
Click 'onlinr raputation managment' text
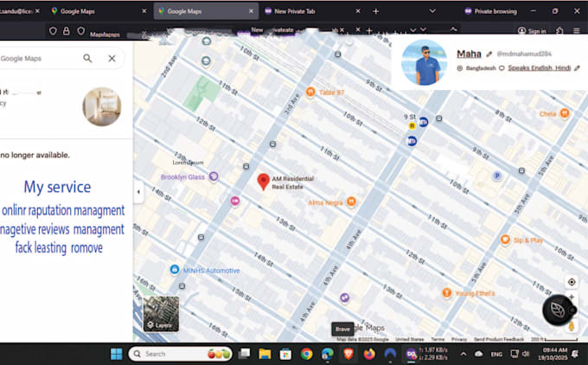63,210
